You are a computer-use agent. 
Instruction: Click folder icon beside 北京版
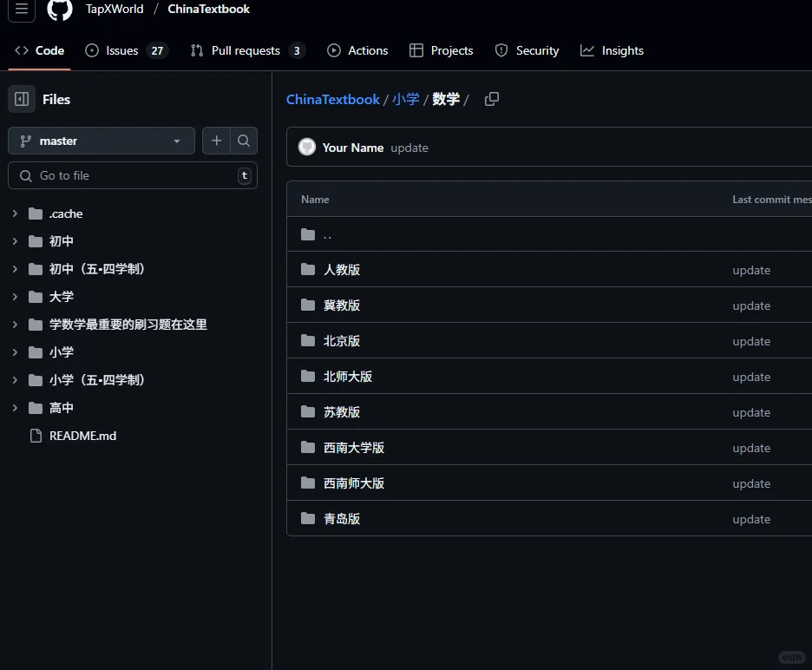[x=308, y=341]
